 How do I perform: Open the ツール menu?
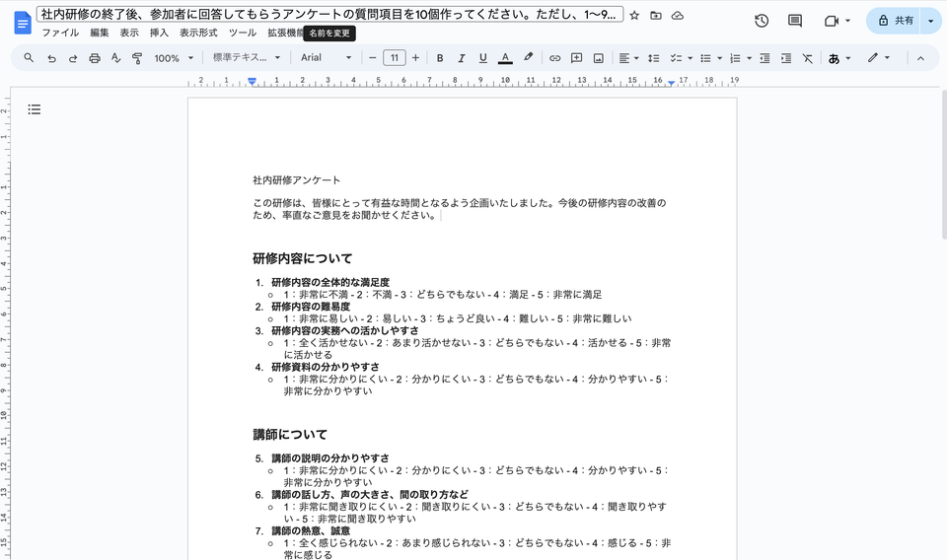243,33
